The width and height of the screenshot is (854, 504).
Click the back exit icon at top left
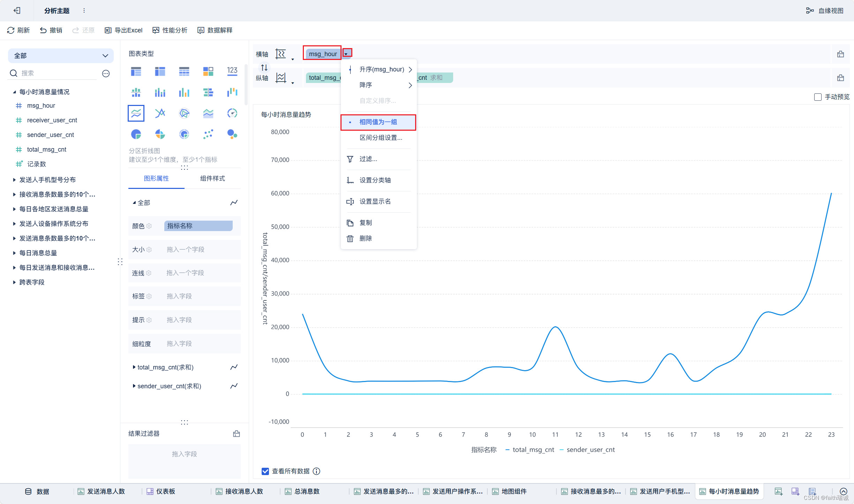[17, 11]
